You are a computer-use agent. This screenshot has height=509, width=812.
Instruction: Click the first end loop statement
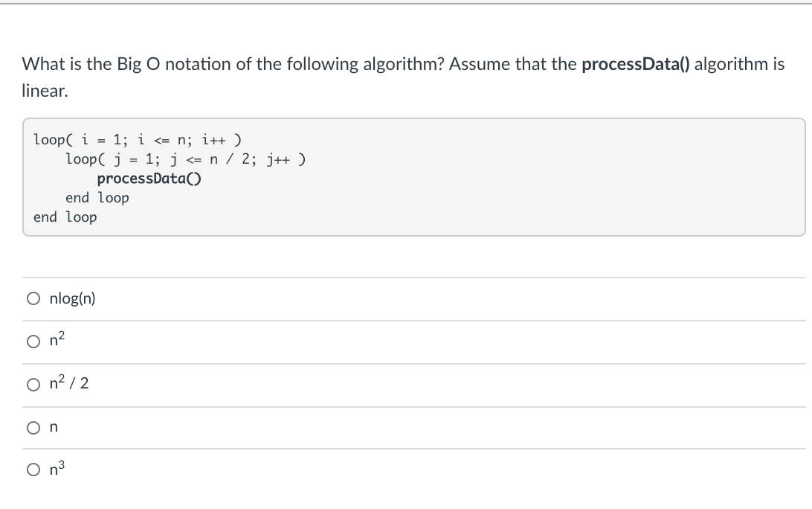click(97, 197)
